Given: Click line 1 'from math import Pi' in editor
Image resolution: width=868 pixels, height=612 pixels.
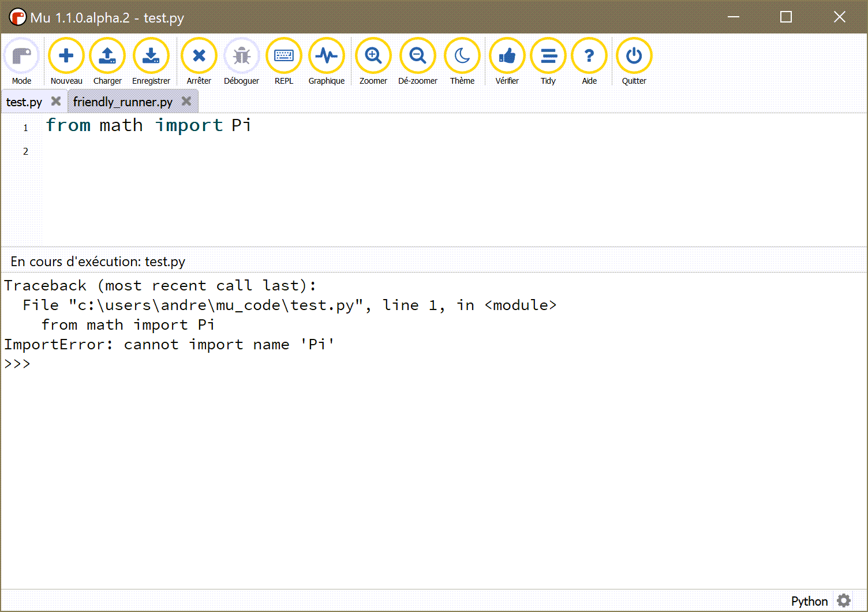Looking at the screenshot, I should tap(148, 125).
